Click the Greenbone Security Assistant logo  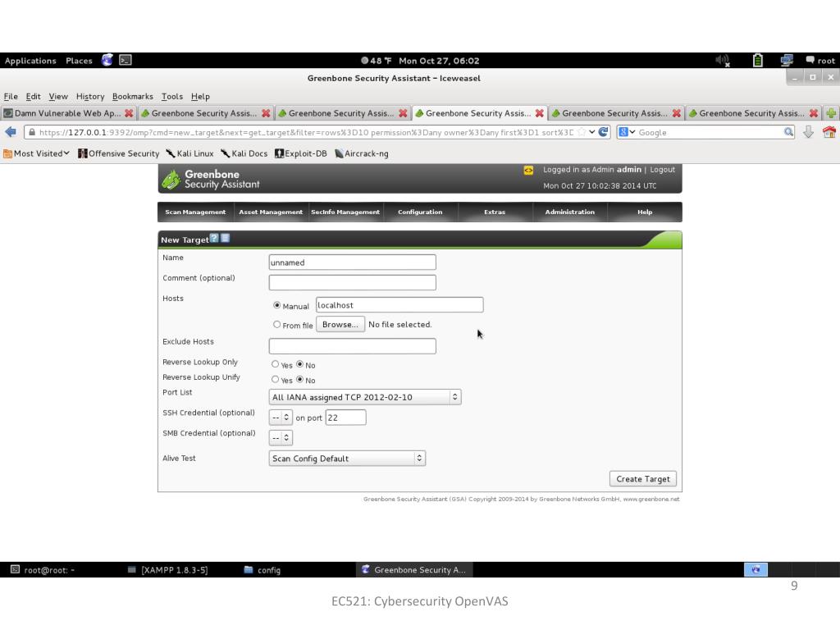[211, 179]
